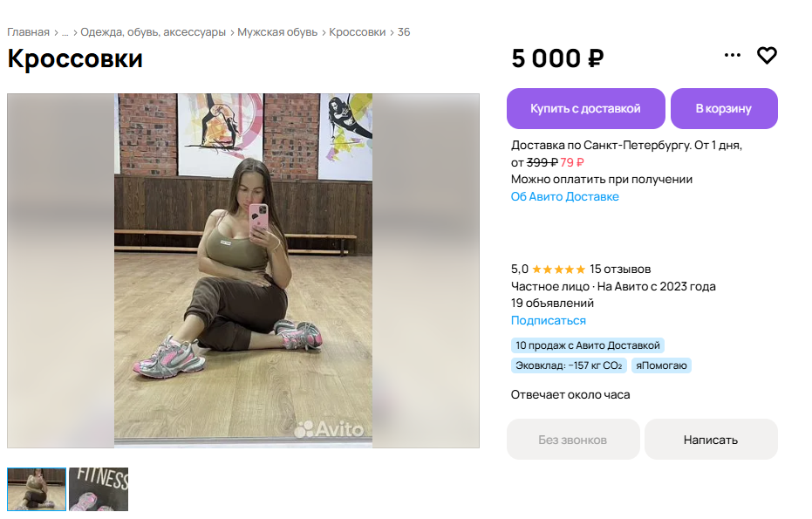Screen dimensions: 812x519
Task: Navigate to Мужская обувь breadcrumb
Action: (x=278, y=32)
